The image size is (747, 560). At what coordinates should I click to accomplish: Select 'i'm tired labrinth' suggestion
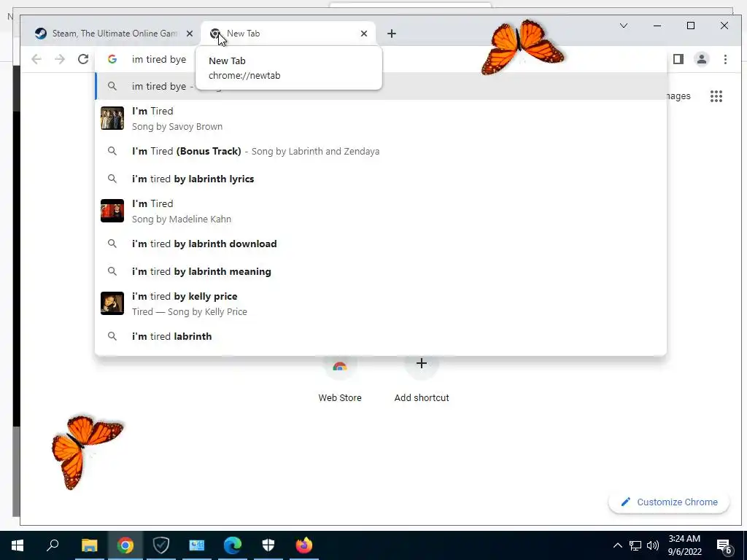[381, 336]
